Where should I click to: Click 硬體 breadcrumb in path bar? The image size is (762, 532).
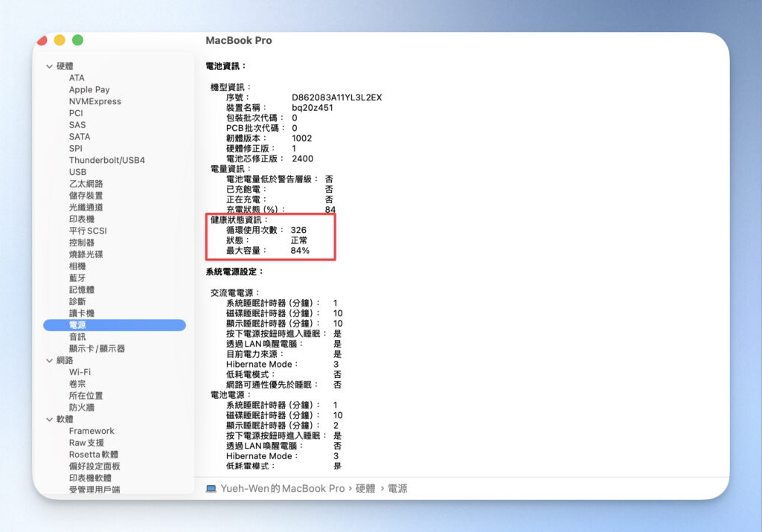(365, 489)
